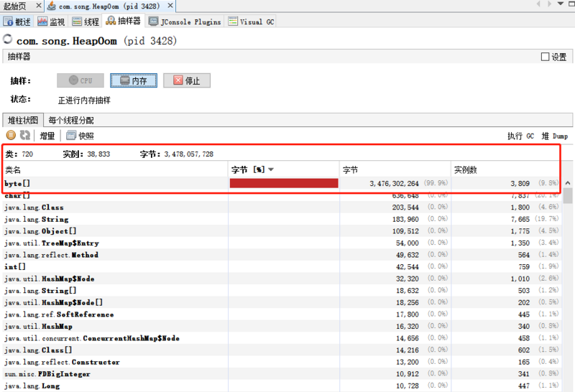Close the 起始页 tab
Image resolution: width=575 pixels, height=392 pixels.
point(39,6)
